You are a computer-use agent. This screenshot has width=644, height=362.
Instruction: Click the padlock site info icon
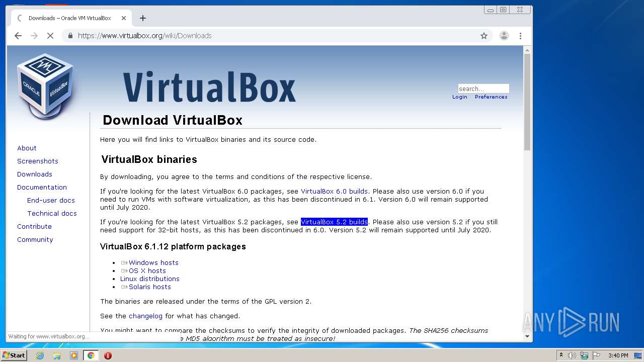point(70,36)
